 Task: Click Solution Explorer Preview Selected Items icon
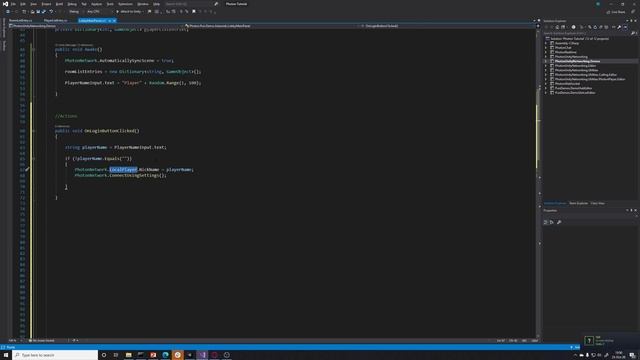(625, 27)
